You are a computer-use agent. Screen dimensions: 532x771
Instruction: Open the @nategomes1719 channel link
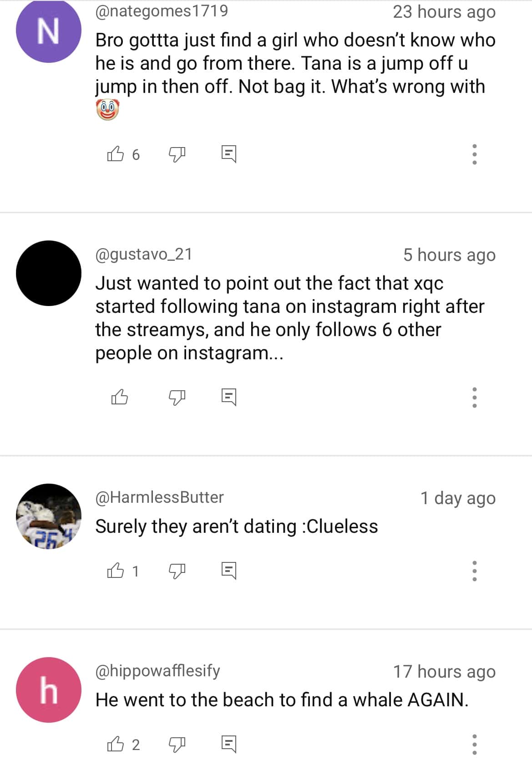(x=162, y=11)
